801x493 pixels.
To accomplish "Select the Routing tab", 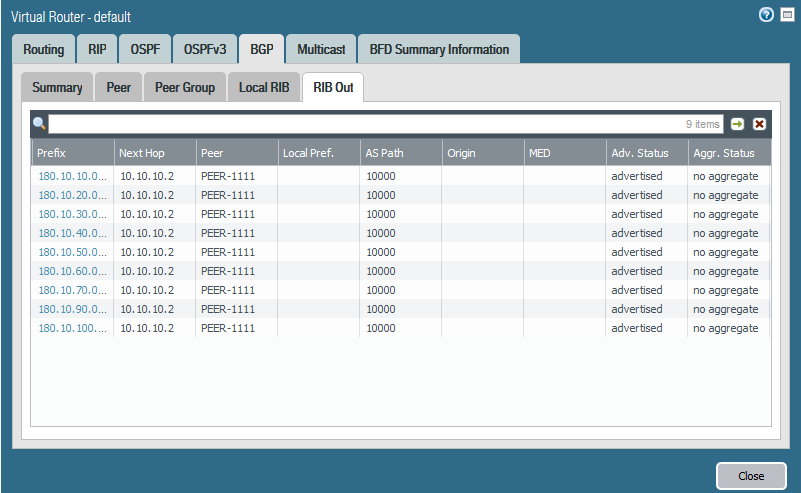I will [44, 49].
